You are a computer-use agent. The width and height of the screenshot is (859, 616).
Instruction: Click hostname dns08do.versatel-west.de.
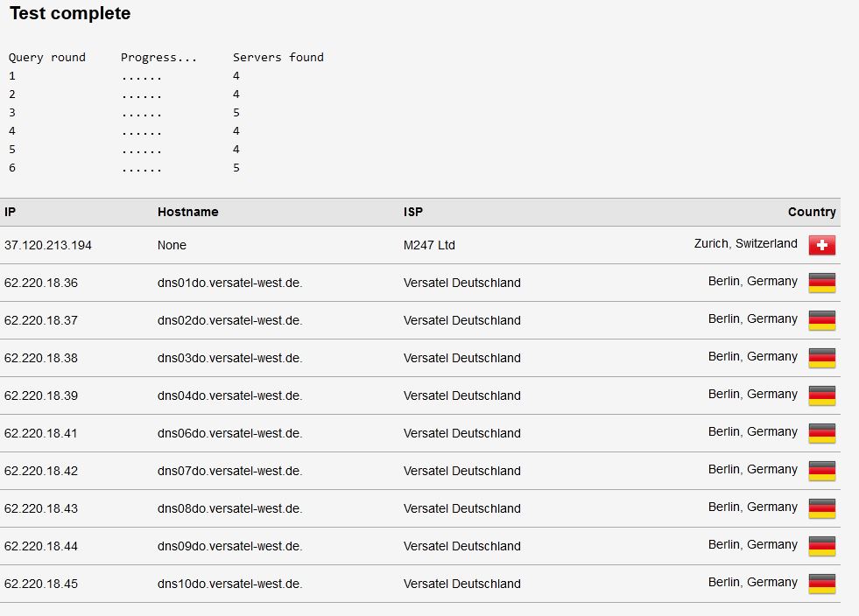(x=229, y=508)
